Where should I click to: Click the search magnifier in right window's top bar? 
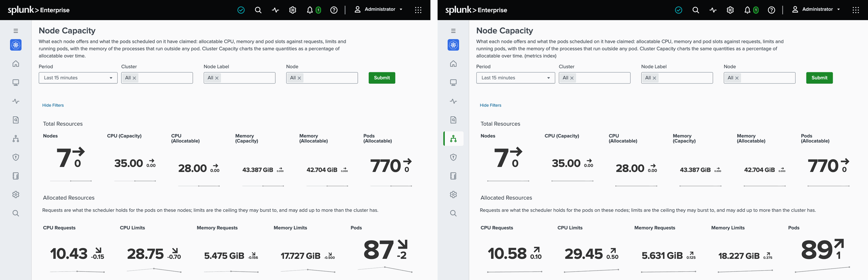click(x=696, y=10)
